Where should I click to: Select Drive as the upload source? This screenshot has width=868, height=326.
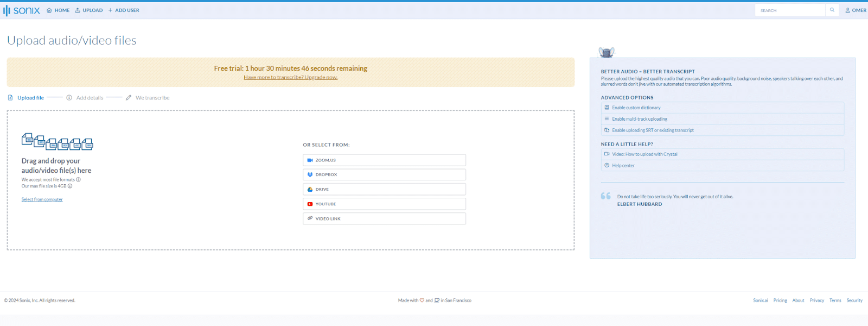[x=384, y=190]
